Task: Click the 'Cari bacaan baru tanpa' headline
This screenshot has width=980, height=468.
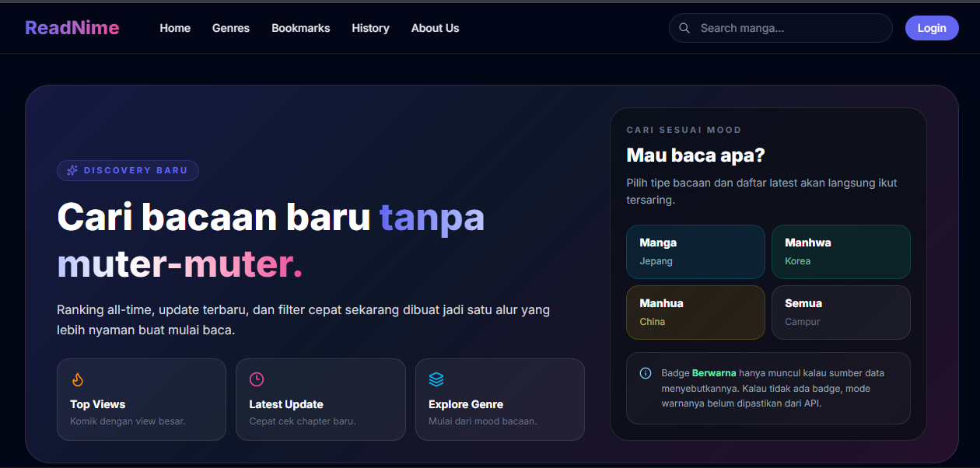Action: (271, 241)
